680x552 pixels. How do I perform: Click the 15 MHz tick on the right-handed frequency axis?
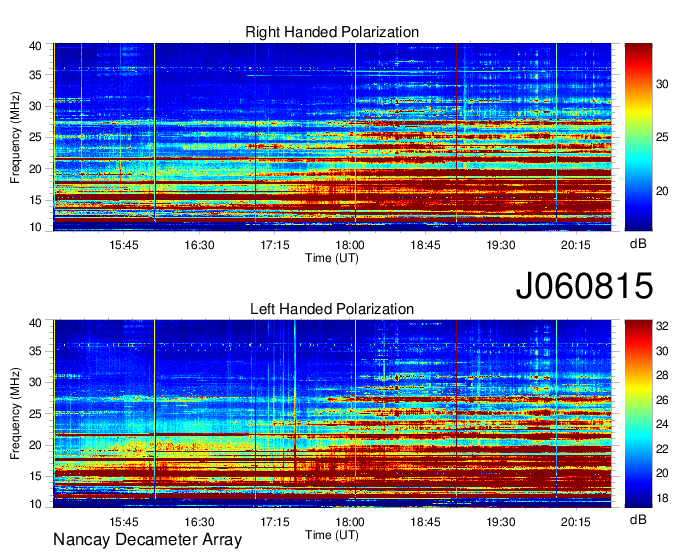[35, 200]
